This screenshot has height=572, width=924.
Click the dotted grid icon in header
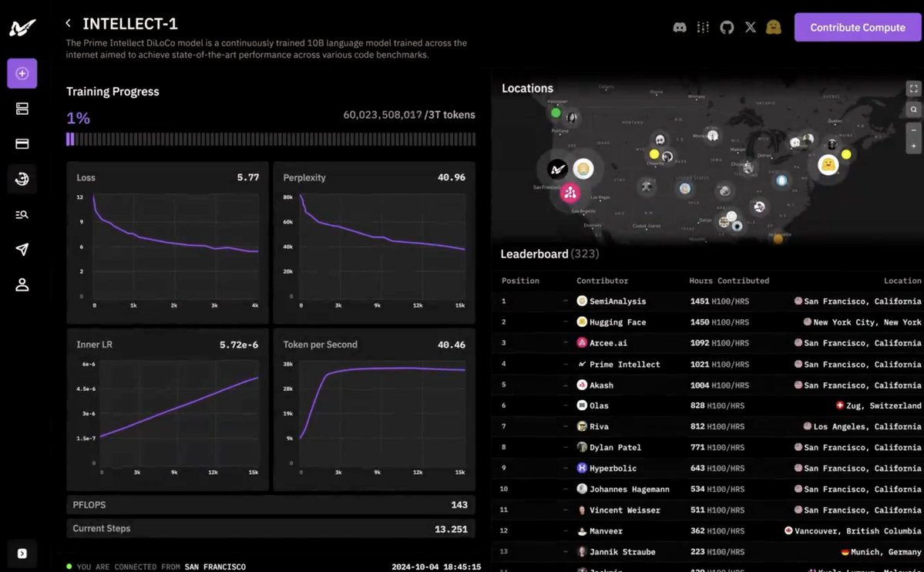coord(703,27)
